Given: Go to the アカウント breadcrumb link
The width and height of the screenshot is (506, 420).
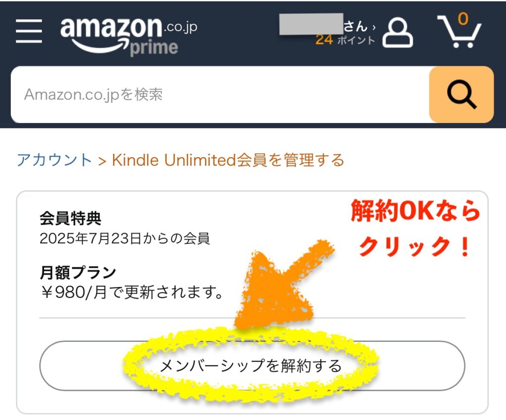Looking at the screenshot, I should click(54, 160).
